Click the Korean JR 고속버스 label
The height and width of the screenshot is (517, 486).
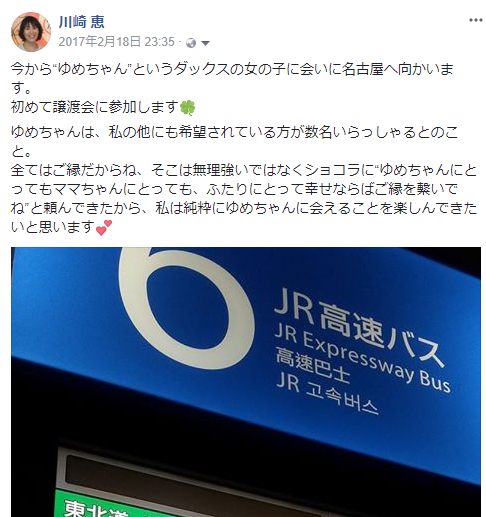coord(327,393)
